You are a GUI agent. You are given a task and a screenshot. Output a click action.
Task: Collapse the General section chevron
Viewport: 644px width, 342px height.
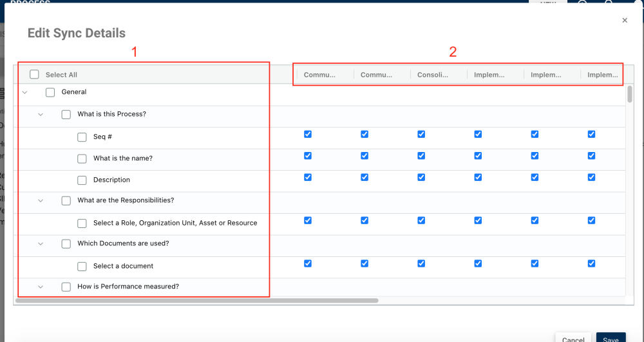[24, 93]
